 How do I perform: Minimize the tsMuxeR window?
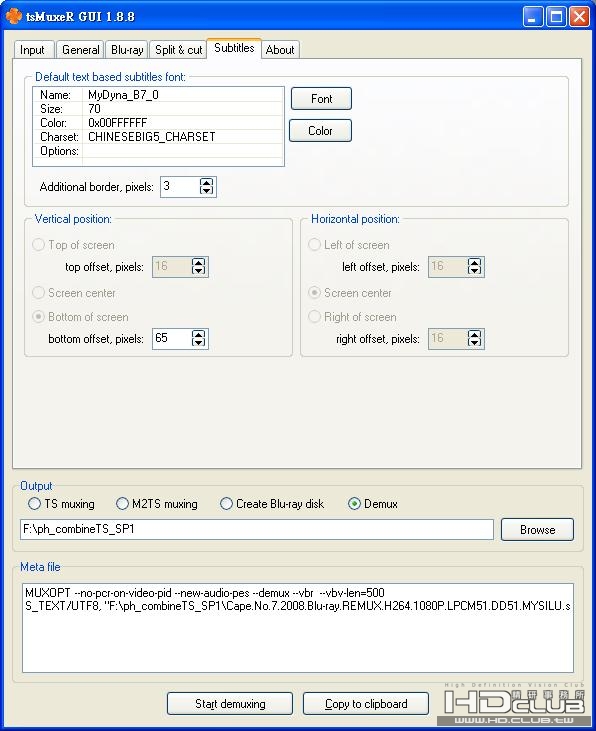[533, 17]
